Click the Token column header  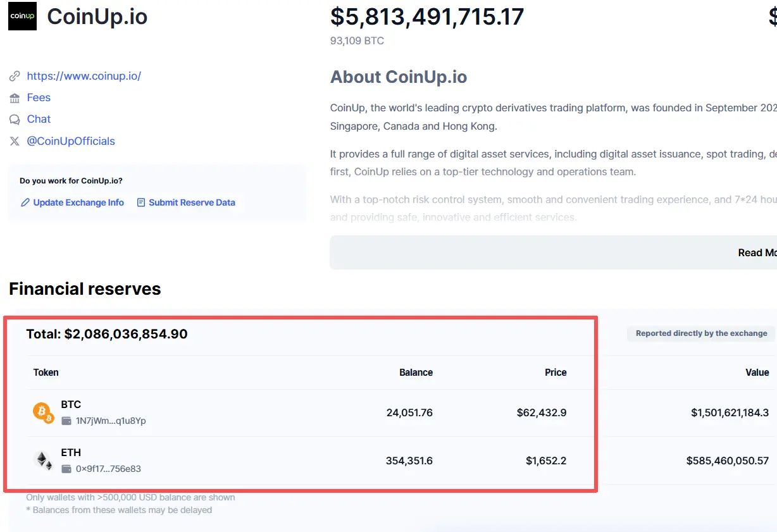46,373
